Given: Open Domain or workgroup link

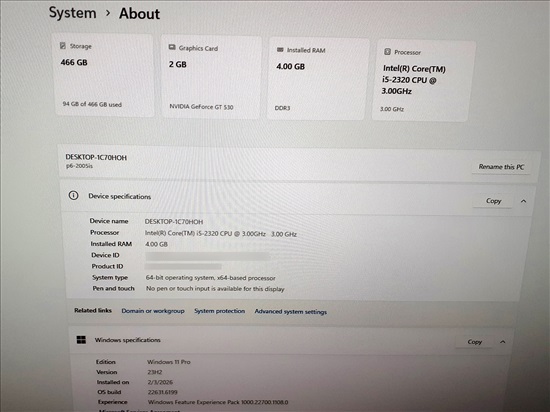Looking at the screenshot, I should (x=153, y=311).
